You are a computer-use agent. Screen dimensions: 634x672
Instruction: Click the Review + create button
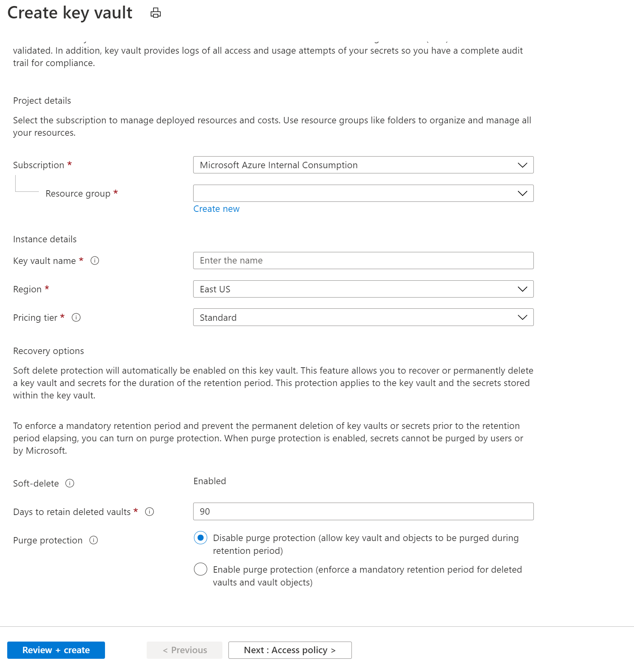coord(56,650)
